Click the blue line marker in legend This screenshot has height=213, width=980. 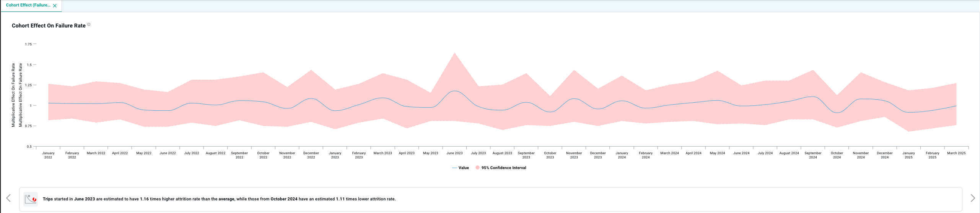(x=454, y=168)
